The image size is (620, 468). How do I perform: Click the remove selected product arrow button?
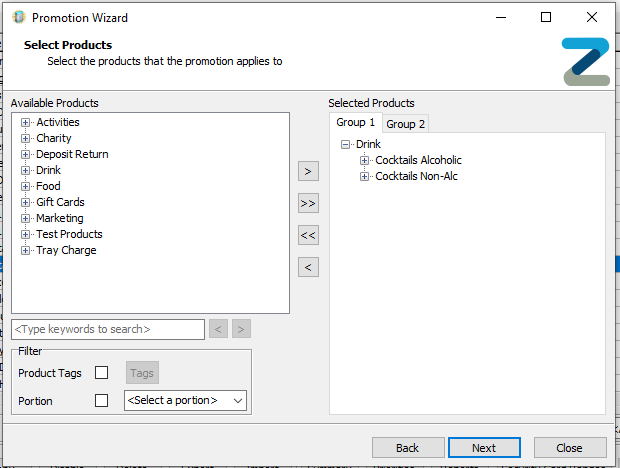pyautogui.click(x=308, y=268)
